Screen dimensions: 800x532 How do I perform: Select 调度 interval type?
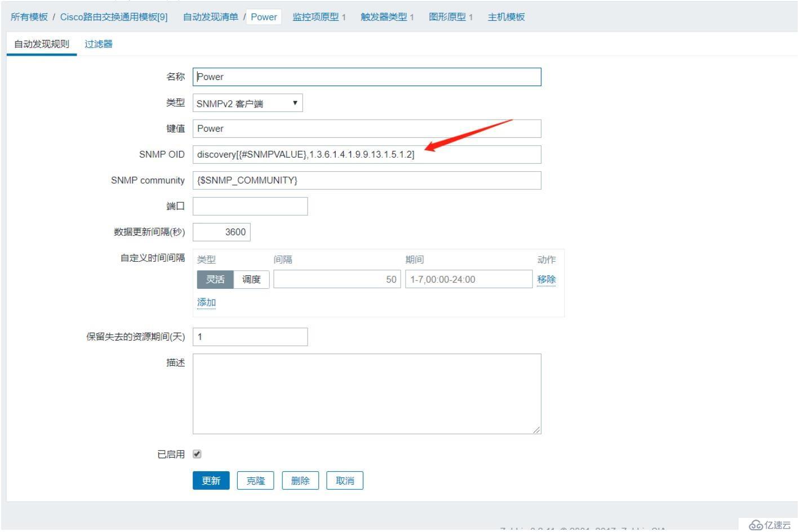[x=251, y=279]
